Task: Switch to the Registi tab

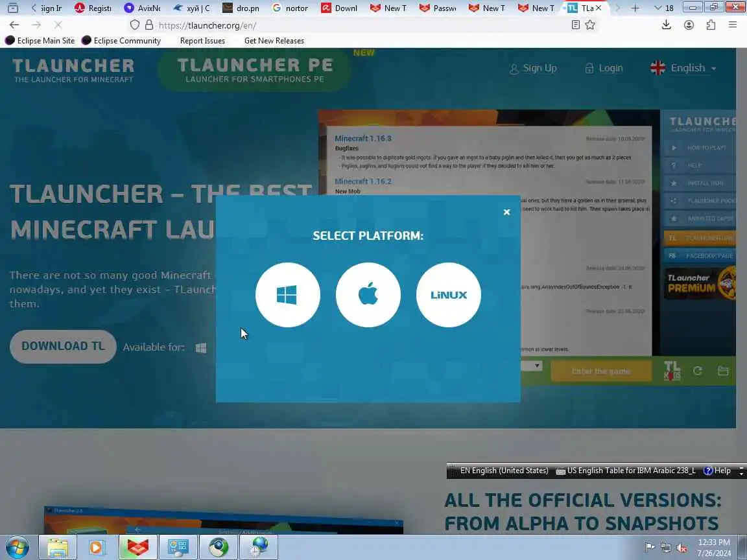Action: pos(93,8)
